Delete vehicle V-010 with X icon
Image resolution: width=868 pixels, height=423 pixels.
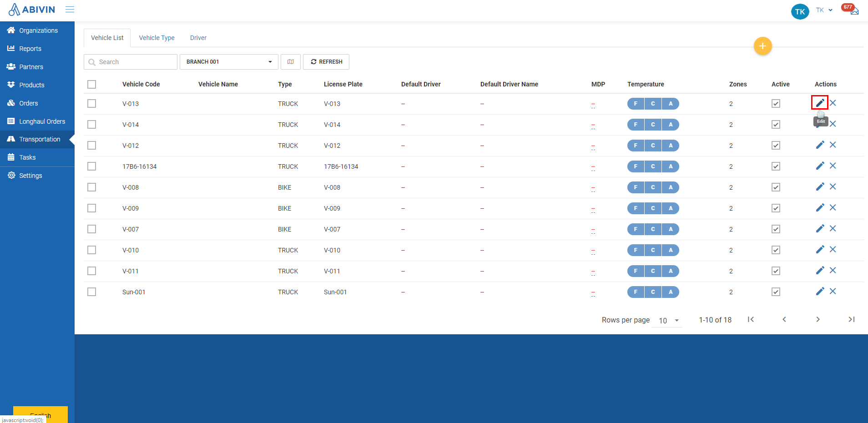pyautogui.click(x=833, y=249)
